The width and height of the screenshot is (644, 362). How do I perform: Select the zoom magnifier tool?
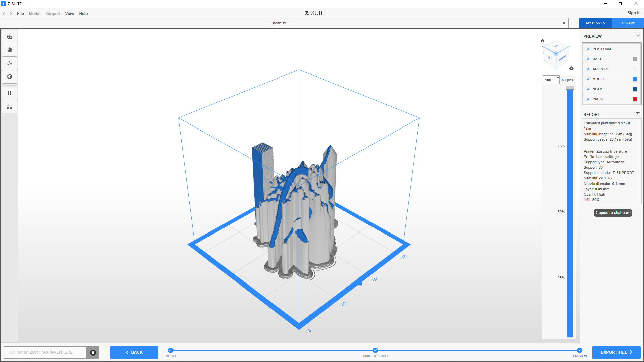click(10, 37)
